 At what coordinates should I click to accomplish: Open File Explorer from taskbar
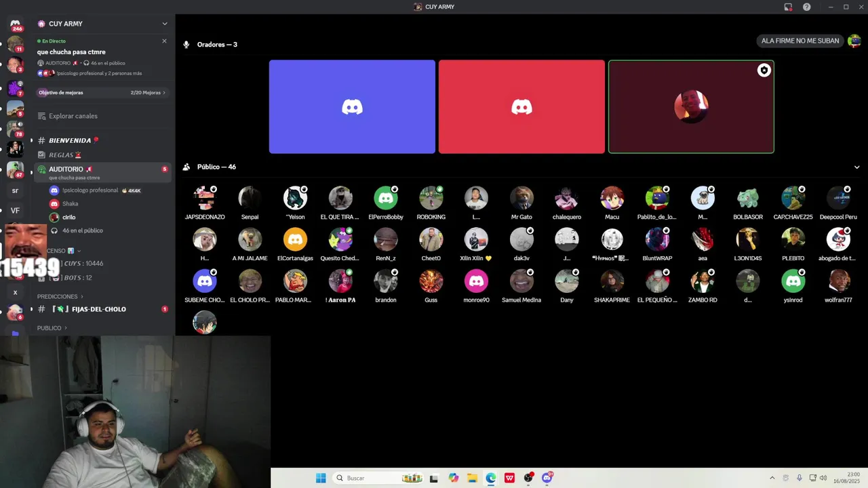472,478
